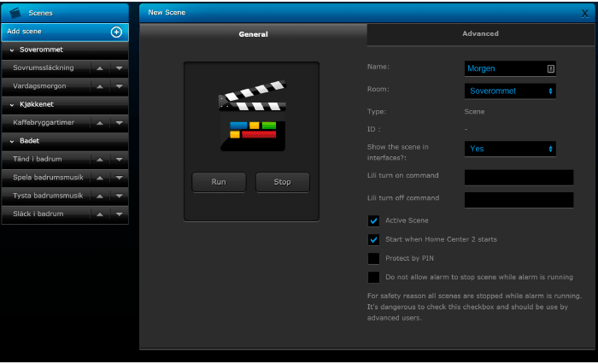598x364 pixels.
Task: Move Vardagsmorgon scene down with arrow
Action: [120, 86]
